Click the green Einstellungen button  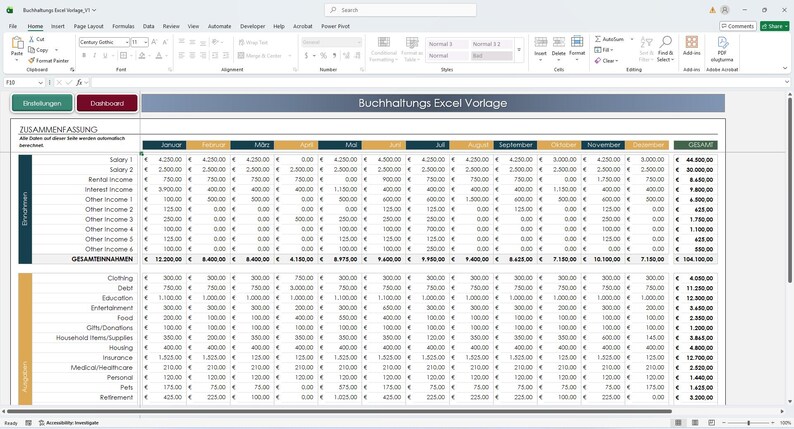[42, 103]
